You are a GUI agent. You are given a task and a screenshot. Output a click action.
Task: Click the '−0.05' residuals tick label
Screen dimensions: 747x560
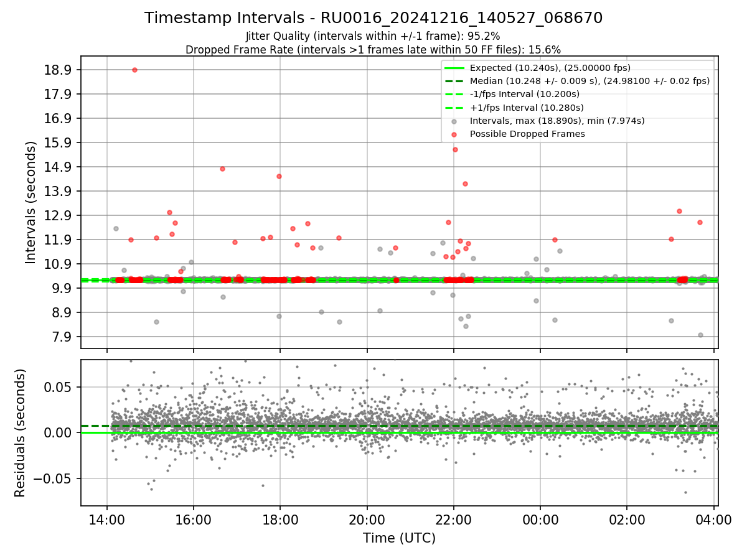[x=53, y=478]
